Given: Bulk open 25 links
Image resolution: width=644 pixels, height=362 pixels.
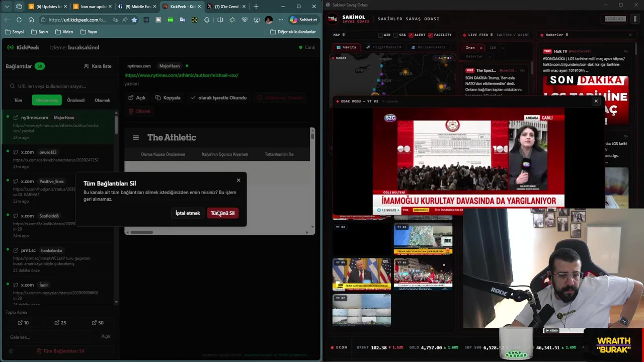Looking at the screenshot, I should tap(60, 323).
